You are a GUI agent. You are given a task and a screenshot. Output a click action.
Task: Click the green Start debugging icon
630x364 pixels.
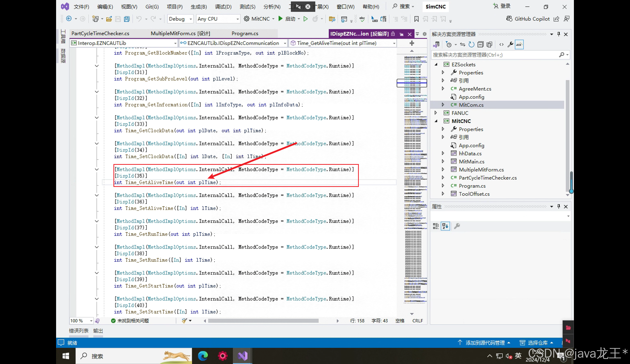click(281, 19)
